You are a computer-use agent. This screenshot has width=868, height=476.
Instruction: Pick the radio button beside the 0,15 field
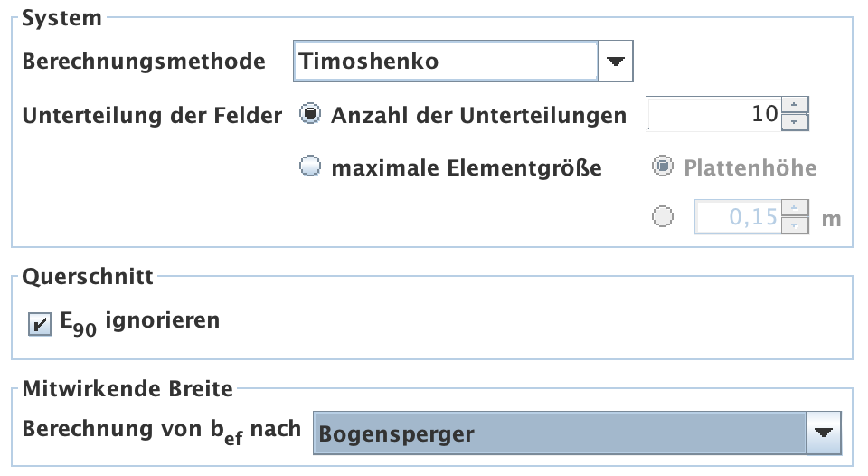click(x=663, y=216)
